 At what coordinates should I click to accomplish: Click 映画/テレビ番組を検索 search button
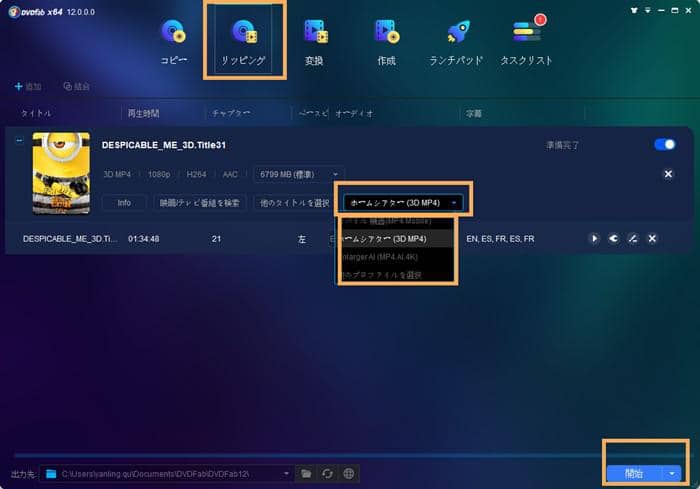pyautogui.click(x=200, y=203)
